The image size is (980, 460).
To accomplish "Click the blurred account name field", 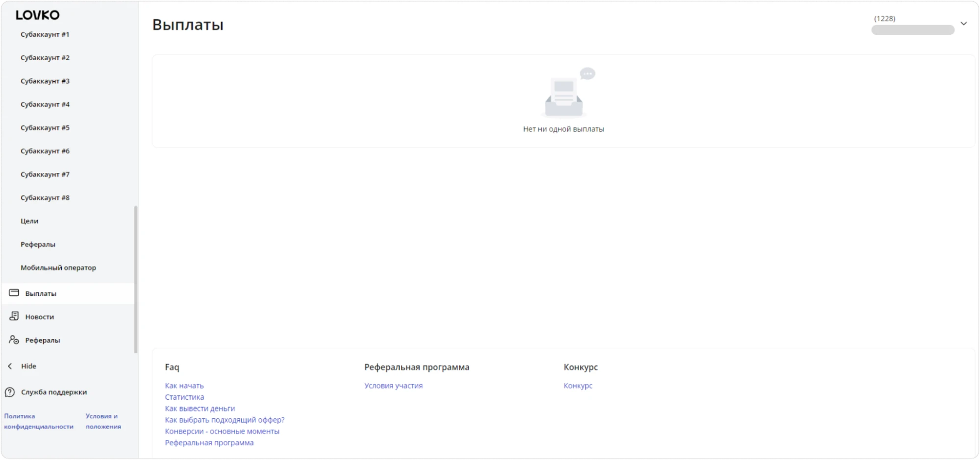I will (x=913, y=30).
